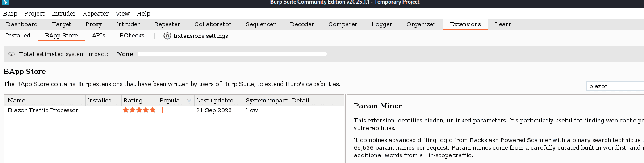Switch to the Intruder tool tab
Viewport: 644px width, 163px height.
tap(128, 24)
